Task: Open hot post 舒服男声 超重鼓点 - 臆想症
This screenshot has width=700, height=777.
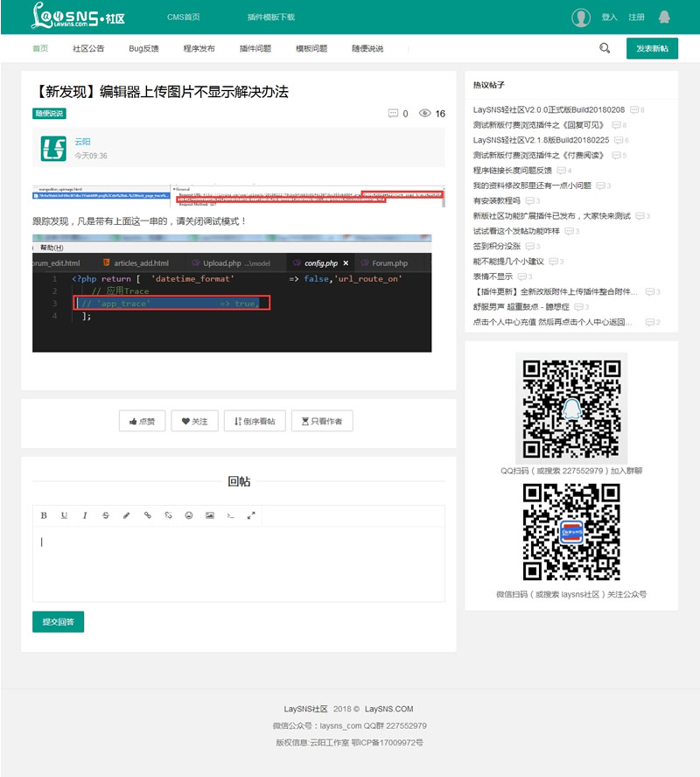Action: (521, 307)
